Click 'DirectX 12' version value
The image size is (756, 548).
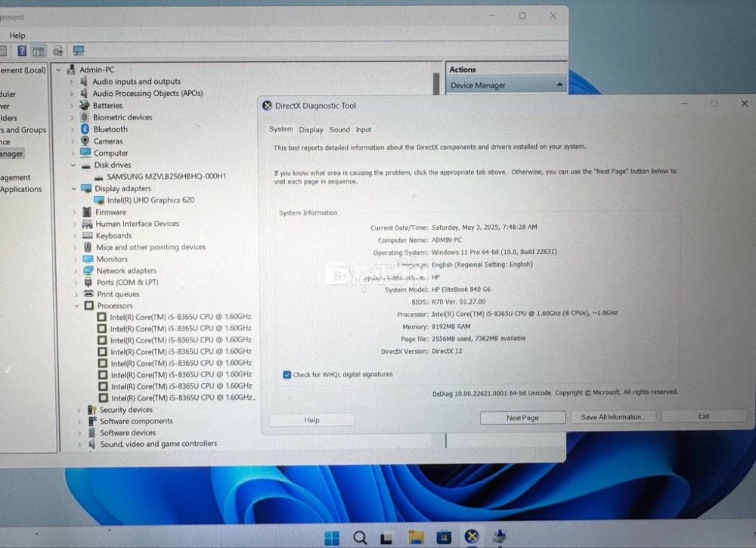447,351
